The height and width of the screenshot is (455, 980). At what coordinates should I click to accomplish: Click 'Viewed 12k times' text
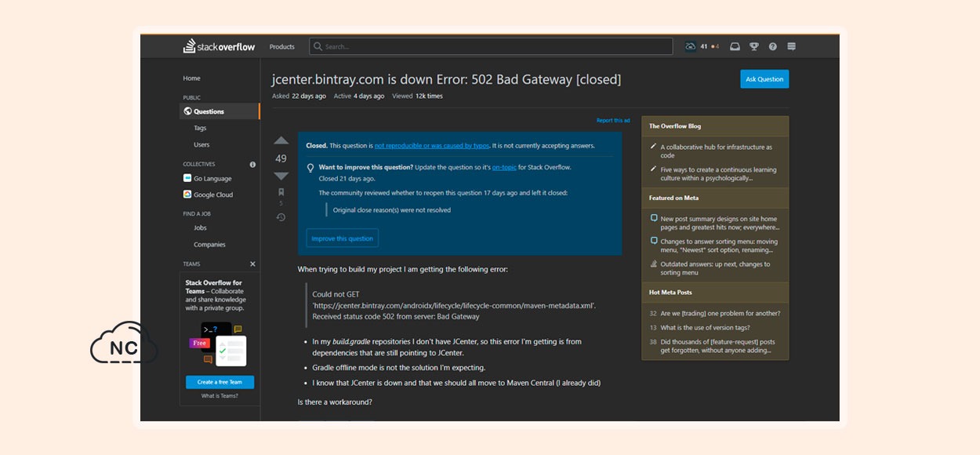(417, 96)
